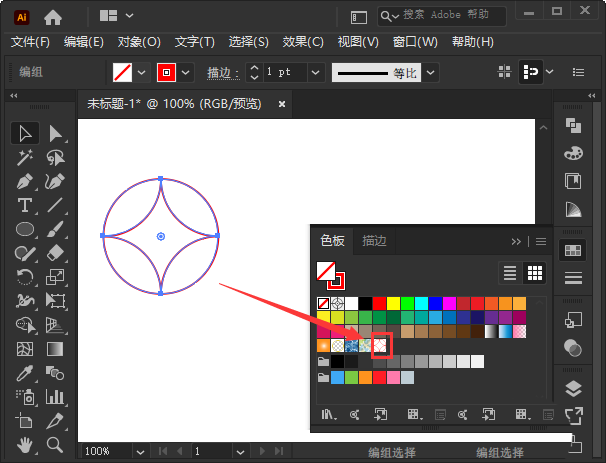606x463 pixels.
Task: Activate the Zoom tool
Action: 56,444
